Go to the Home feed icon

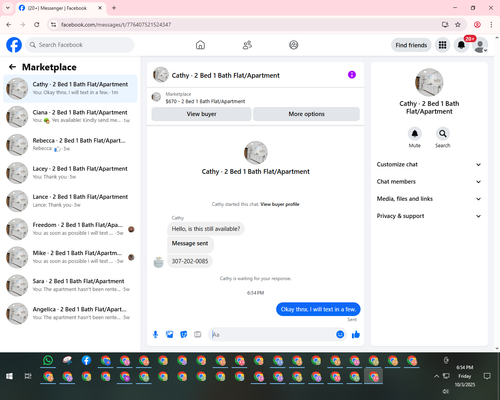(200, 45)
